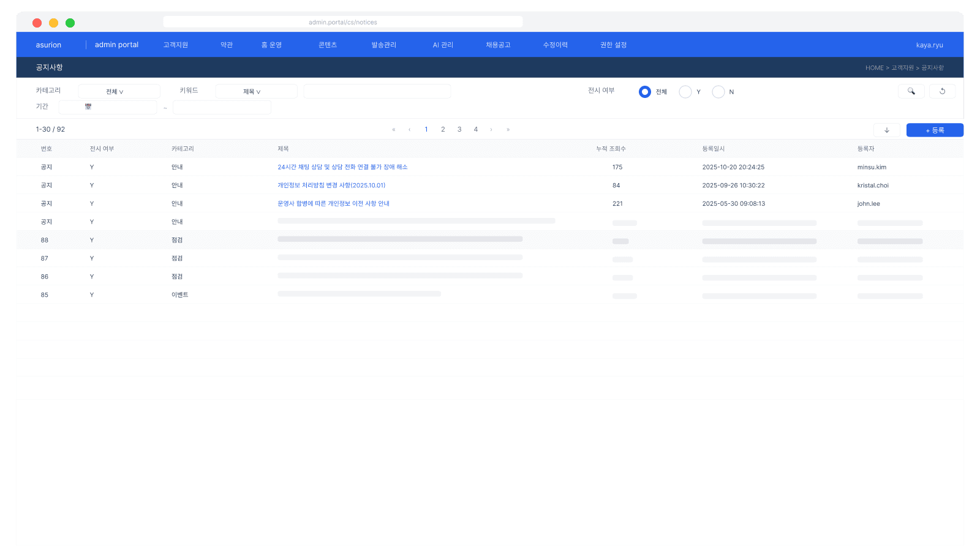Open the 발송관리 menu
This screenshot has width=980, height=551.
384,45
